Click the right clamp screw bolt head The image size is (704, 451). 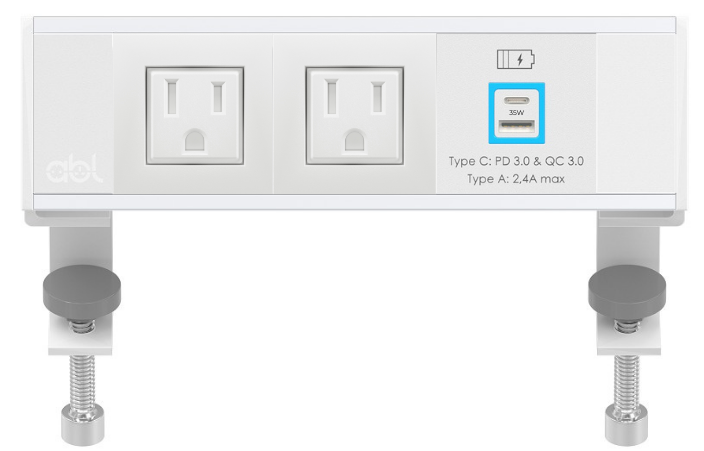(626, 423)
